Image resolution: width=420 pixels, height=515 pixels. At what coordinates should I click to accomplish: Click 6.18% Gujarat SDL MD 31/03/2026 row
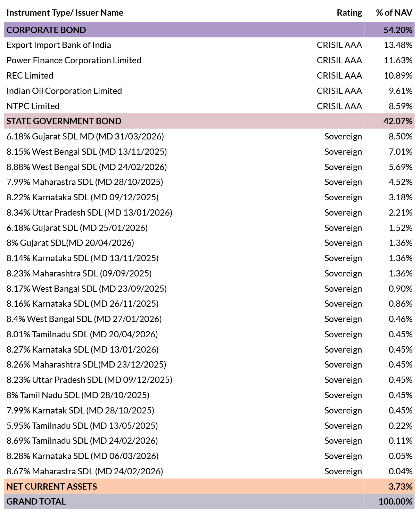[209, 136]
